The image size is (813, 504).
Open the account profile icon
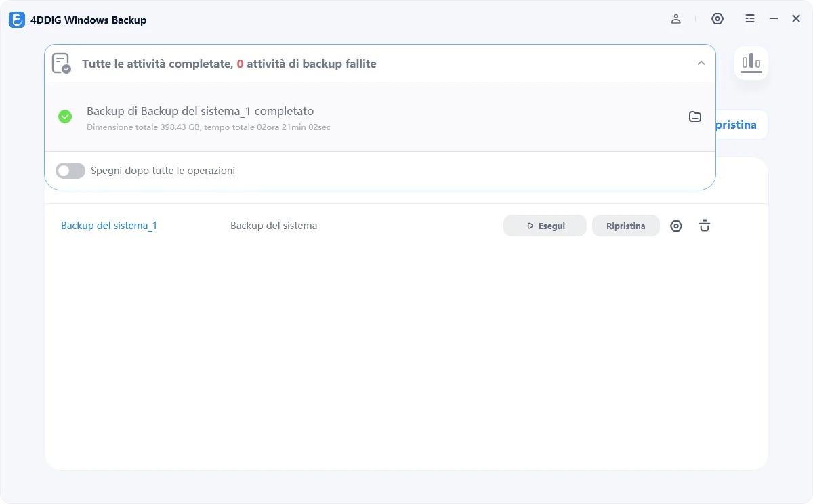675,19
